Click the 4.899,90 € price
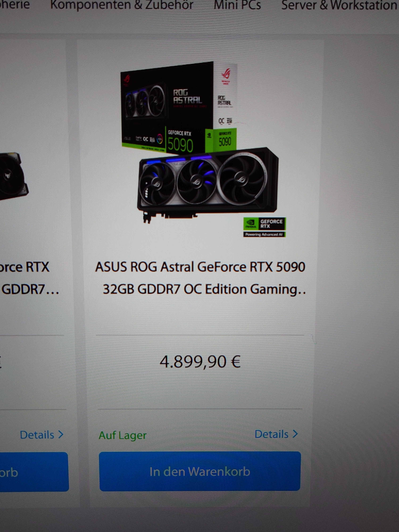 point(200,361)
